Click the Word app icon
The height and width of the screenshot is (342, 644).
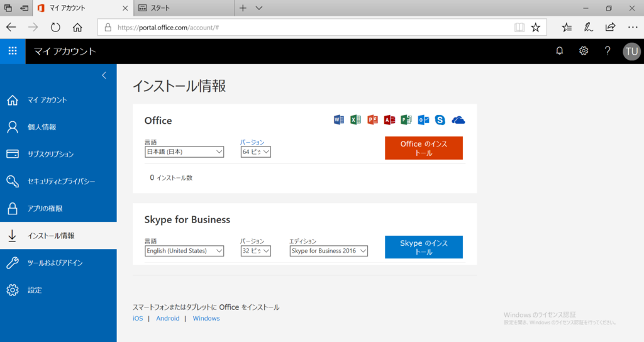[339, 119]
